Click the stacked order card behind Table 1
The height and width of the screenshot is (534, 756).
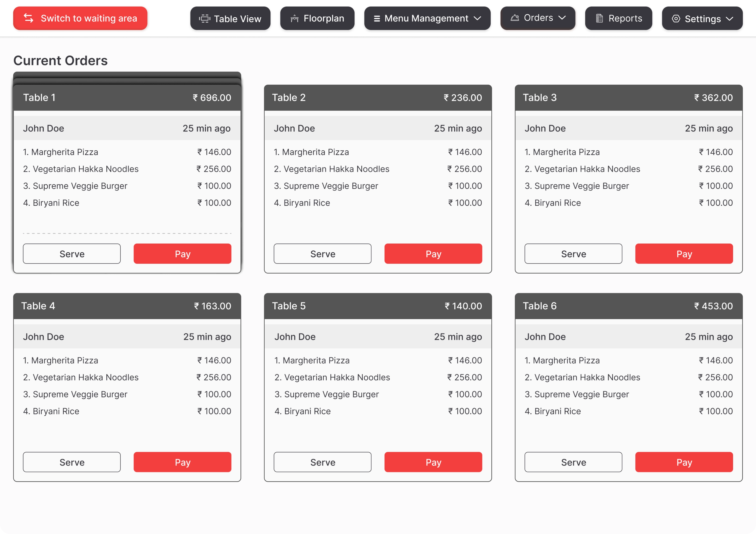tap(127, 75)
